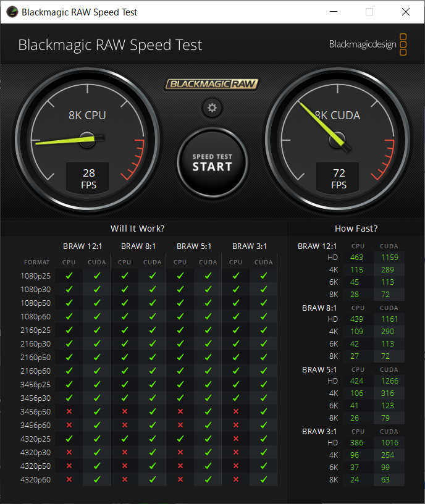The height and width of the screenshot is (504, 425).
Task: Click BRAW 3:1 section label in How Fast
Action: coord(319,431)
